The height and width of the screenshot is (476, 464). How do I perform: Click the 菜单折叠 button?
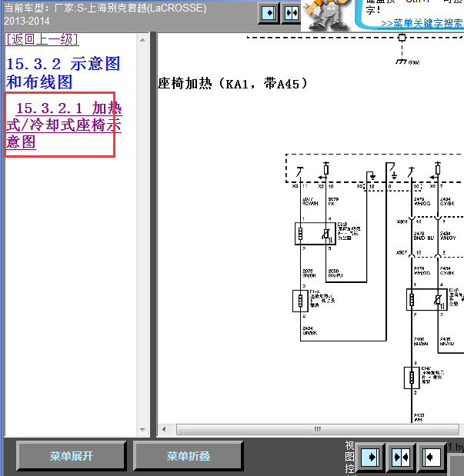click(x=188, y=456)
